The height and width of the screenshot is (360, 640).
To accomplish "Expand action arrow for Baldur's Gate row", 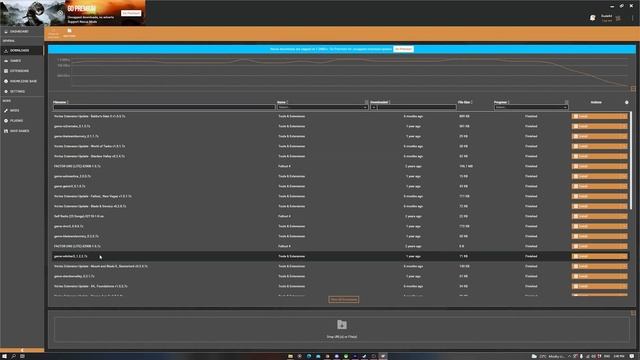I will click(625, 116).
